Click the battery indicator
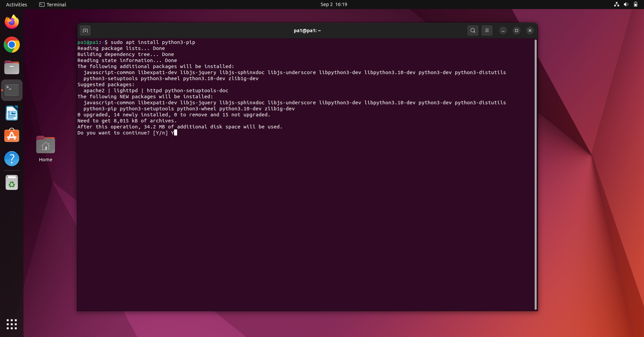The image size is (644, 337). (x=636, y=4)
